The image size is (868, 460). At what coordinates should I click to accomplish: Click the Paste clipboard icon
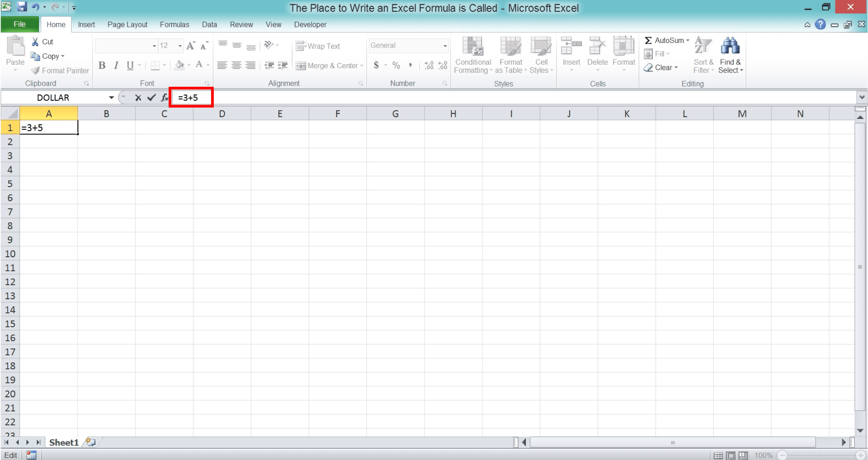tap(16, 46)
